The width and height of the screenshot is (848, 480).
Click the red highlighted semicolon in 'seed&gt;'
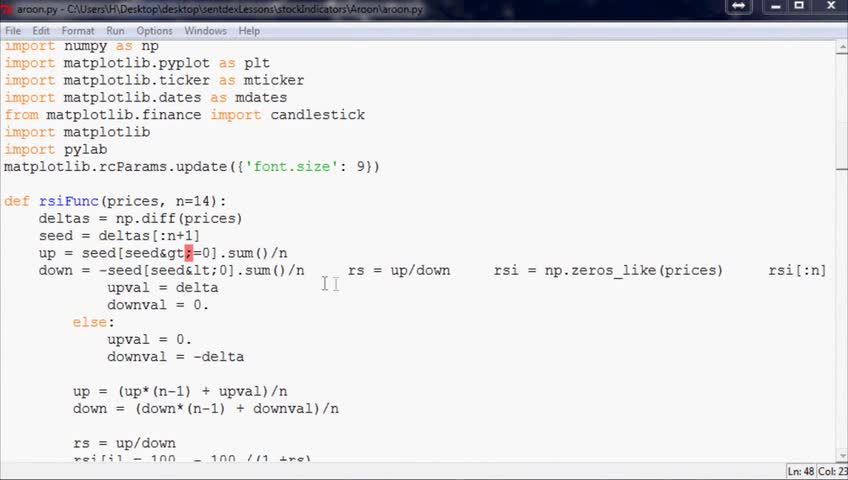[x=189, y=253]
